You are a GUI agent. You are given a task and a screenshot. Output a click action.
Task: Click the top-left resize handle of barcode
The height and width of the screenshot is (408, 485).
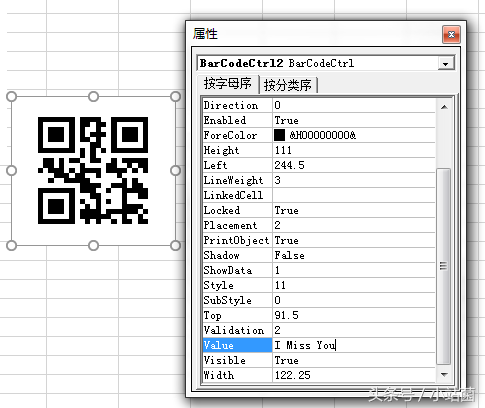[x=11, y=97]
